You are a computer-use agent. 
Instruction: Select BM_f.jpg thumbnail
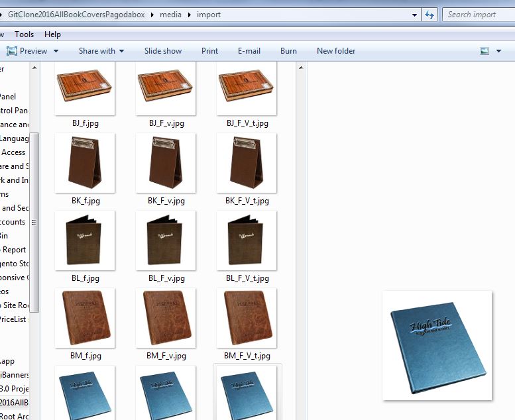[x=85, y=318]
